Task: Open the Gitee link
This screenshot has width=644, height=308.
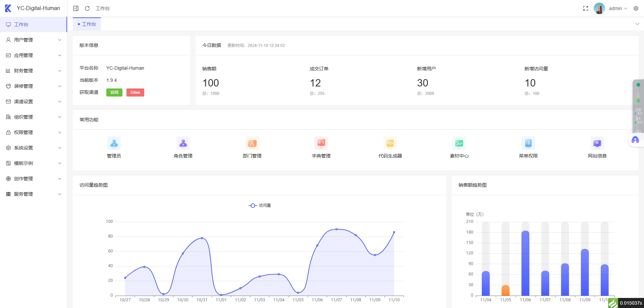Action: (135, 92)
